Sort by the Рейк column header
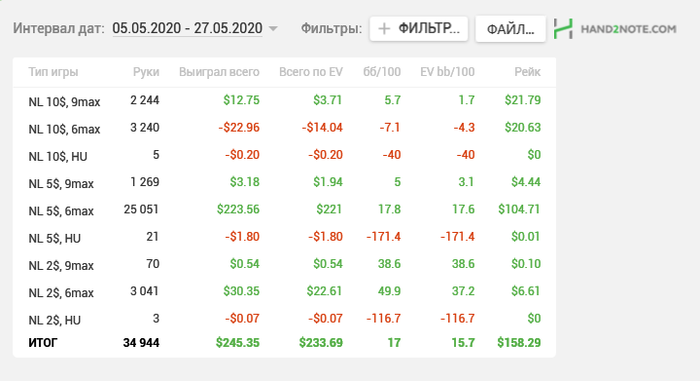Image resolution: width=700 pixels, height=381 pixels. (527, 72)
